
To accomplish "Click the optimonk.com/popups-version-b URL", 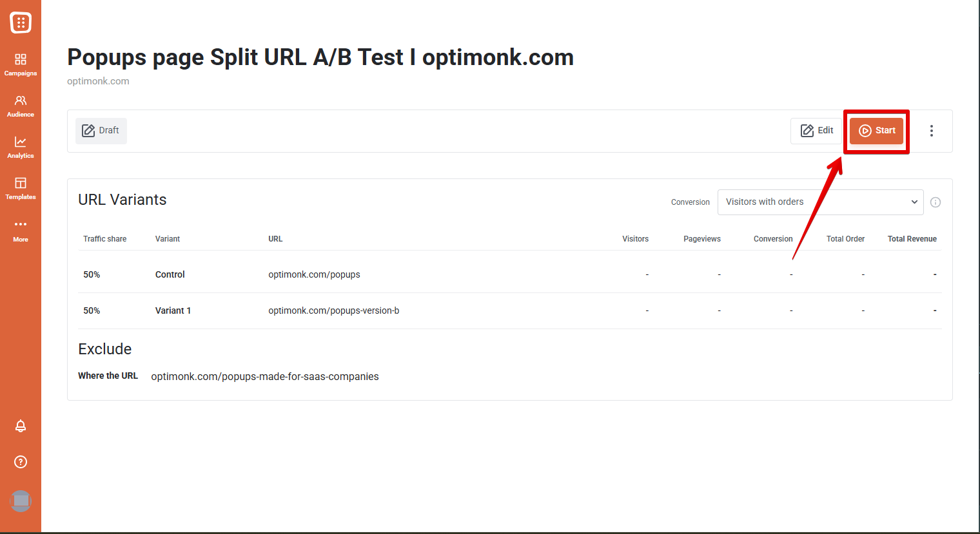I will pos(334,310).
